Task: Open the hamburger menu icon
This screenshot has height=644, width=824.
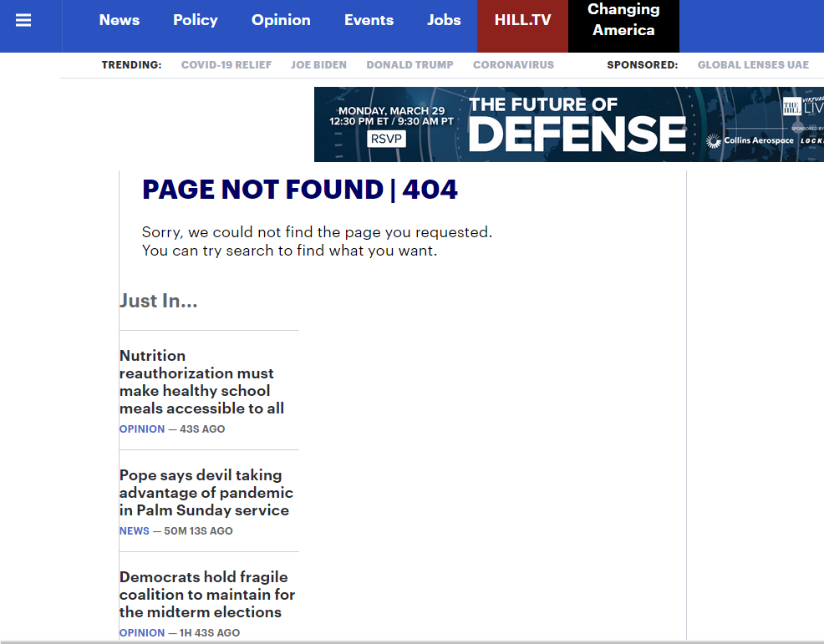Action: (x=23, y=20)
